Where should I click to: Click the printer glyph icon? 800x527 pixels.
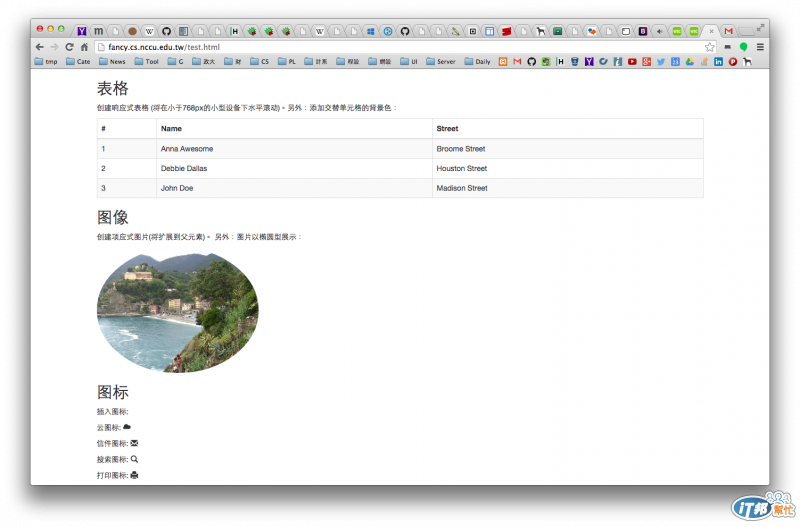coord(134,475)
